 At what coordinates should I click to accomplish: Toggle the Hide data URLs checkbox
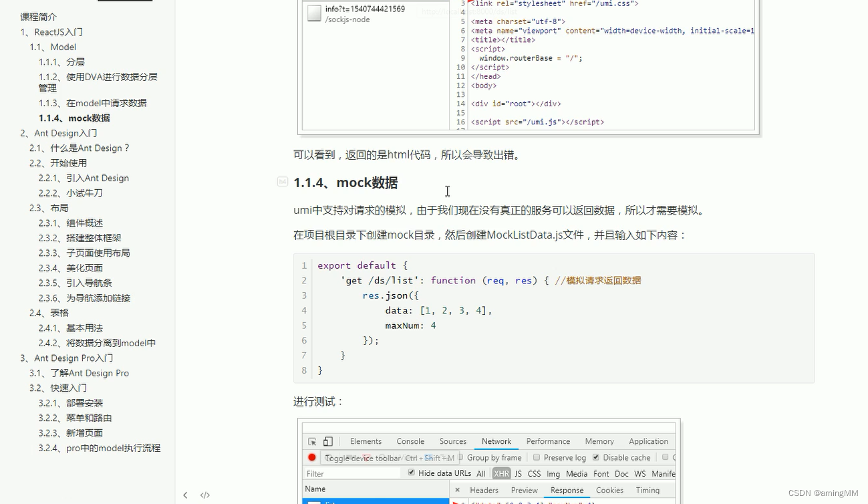pyautogui.click(x=412, y=473)
